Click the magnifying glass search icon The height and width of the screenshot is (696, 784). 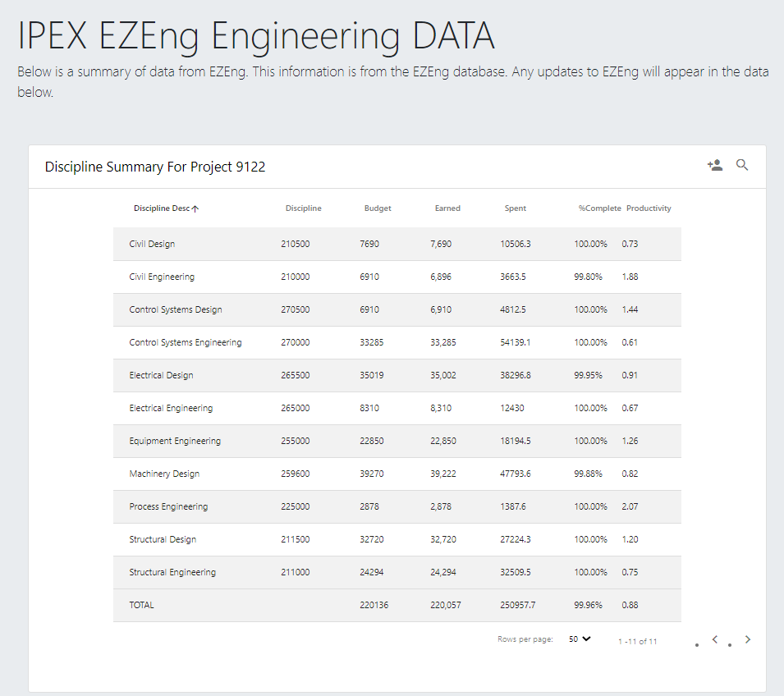click(x=742, y=164)
